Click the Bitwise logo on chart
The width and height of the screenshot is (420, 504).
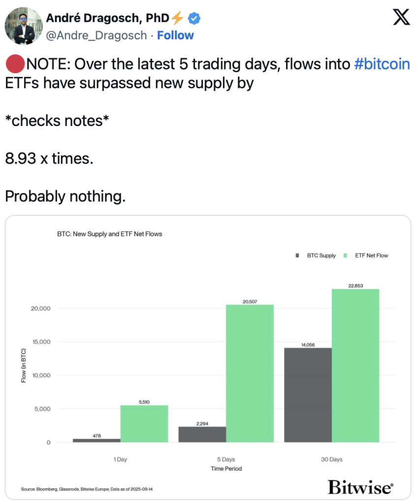360,487
